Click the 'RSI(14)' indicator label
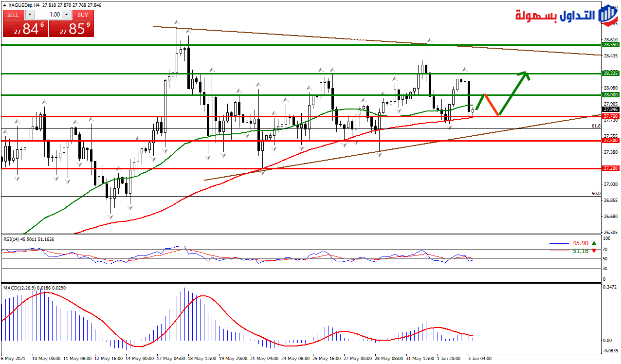 (x=12, y=239)
